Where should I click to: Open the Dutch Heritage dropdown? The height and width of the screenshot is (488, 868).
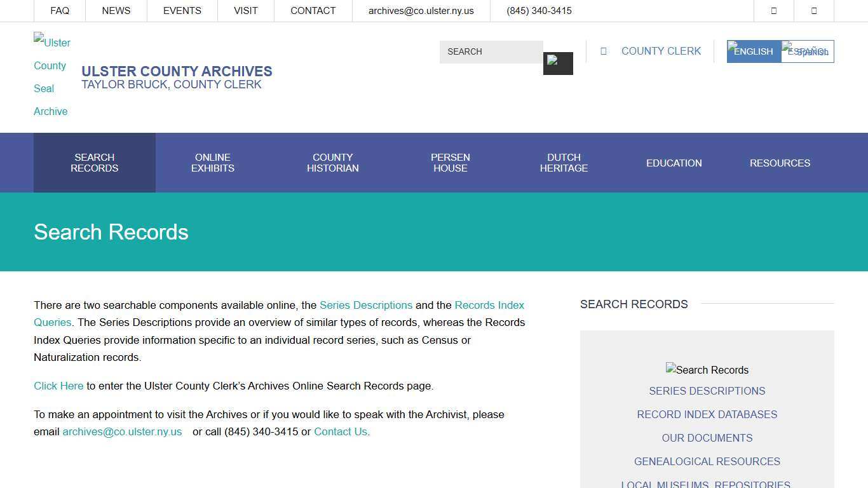(x=564, y=163)
